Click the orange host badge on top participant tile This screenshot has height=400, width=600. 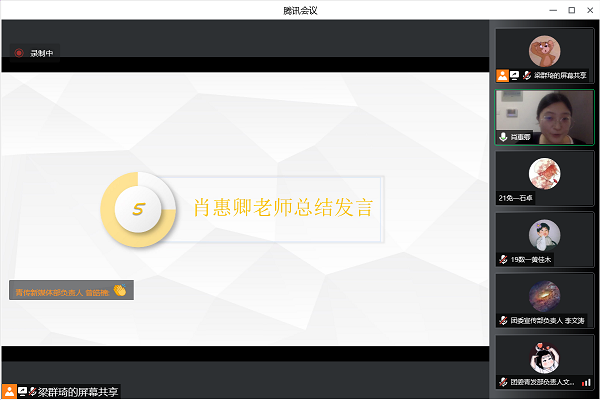coord(502,75)
